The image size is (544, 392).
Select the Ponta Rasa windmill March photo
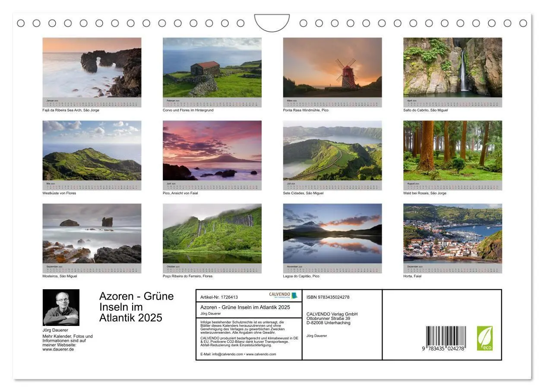pos(332,67)
